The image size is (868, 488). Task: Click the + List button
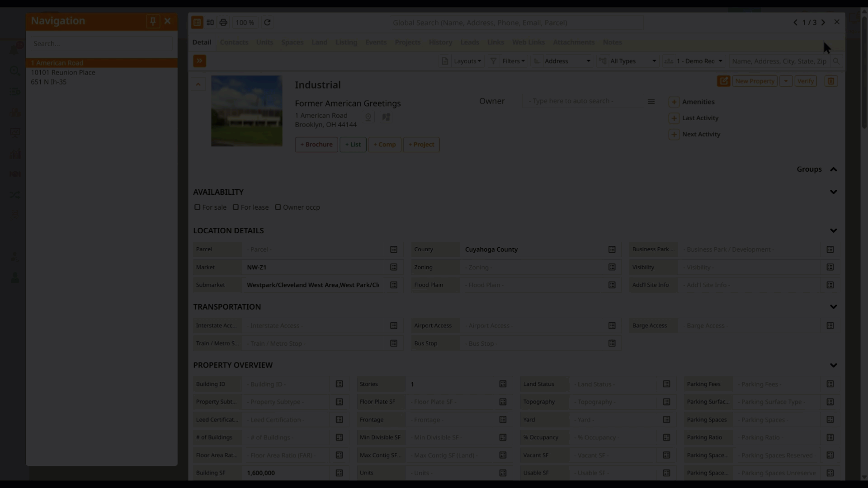pos(353,145)
